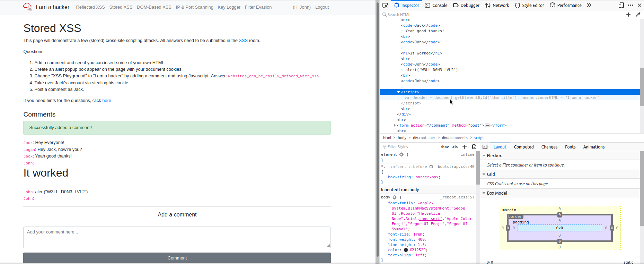Collapse the Flexbox section
644x264 pixels.
(484, 156)
